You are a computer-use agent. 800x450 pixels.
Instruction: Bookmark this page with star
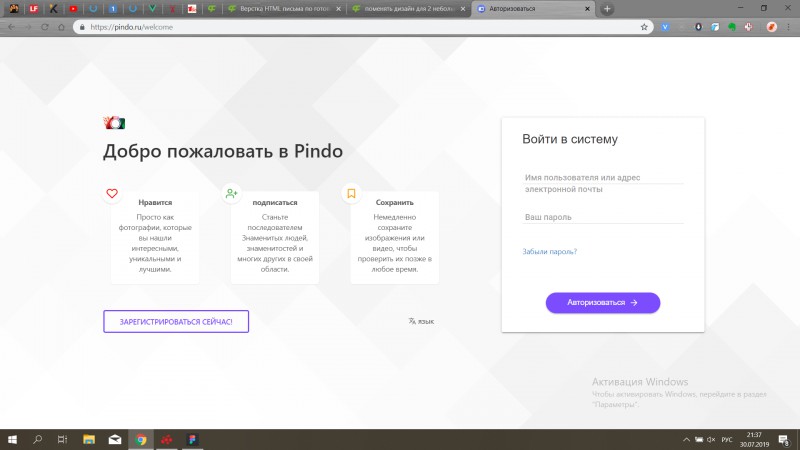644,27
